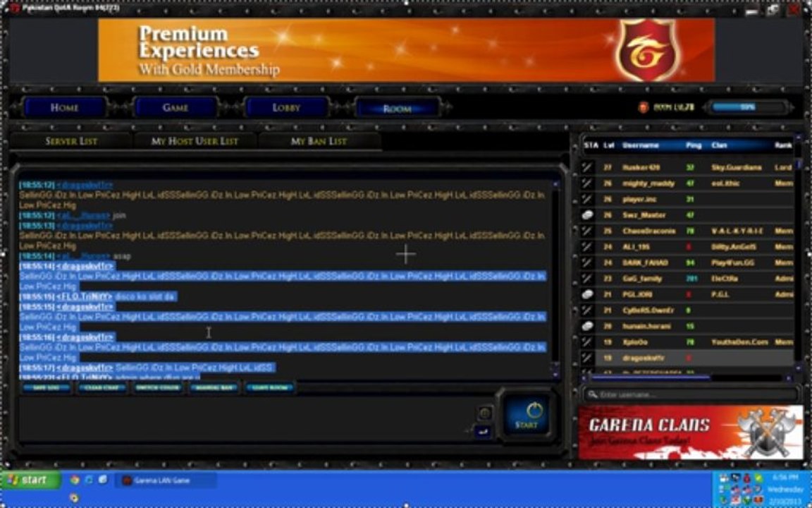Viewport: 812px width, 508px height.
Task: Open Chrome from the quick launch bar
Action: tap(75, 480)
